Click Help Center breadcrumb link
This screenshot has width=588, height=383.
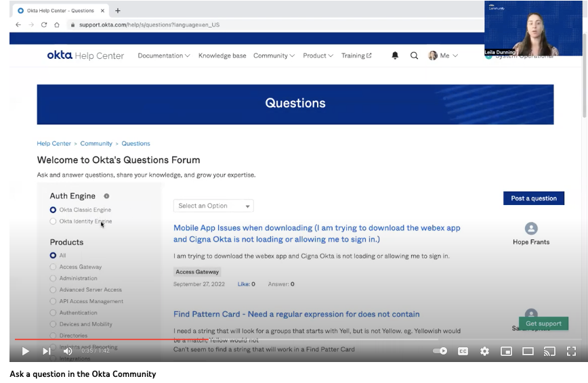[54, 143]
